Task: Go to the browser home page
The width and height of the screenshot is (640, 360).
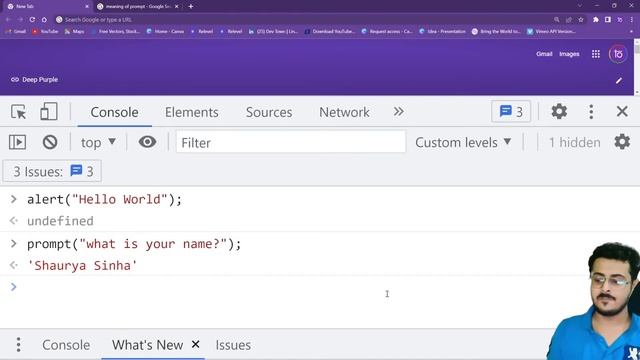Action: pos(44,20)
